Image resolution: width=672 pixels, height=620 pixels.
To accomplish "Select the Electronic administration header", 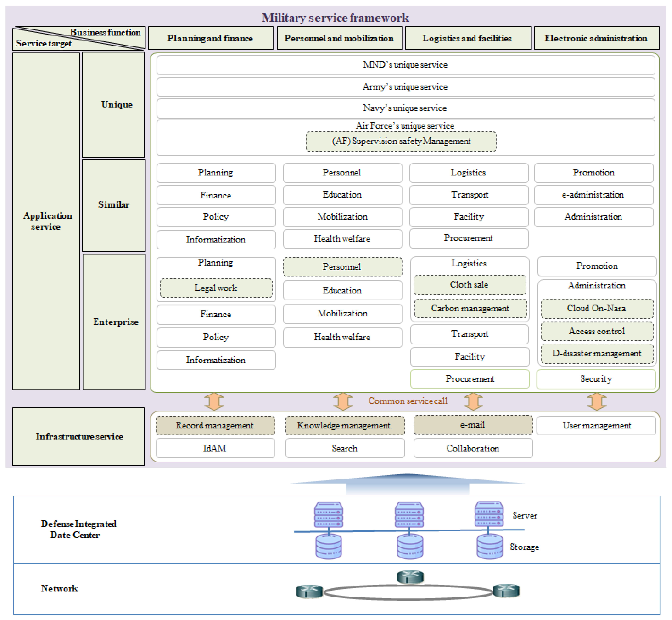I will pos(596,38).
